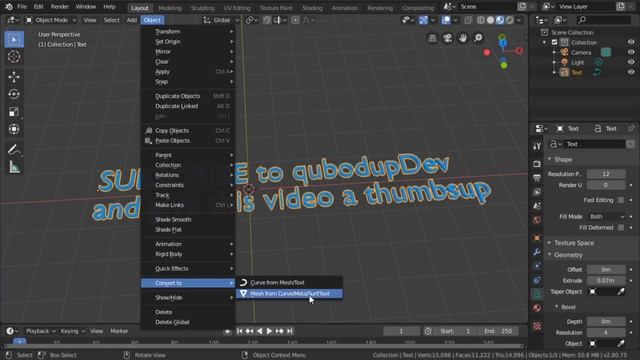Open the Object properties orange square tab
Viewport: 640px width, 360px height.
(537, 238)
